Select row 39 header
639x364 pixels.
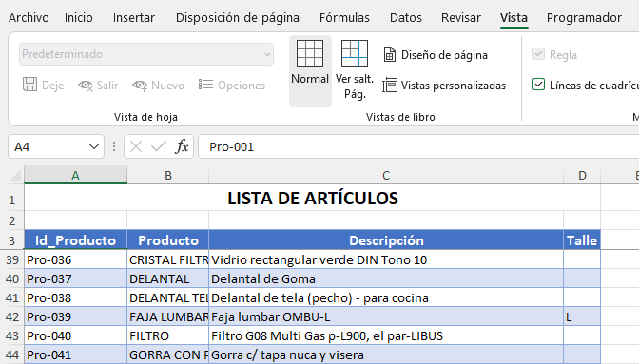pos(11,259)
